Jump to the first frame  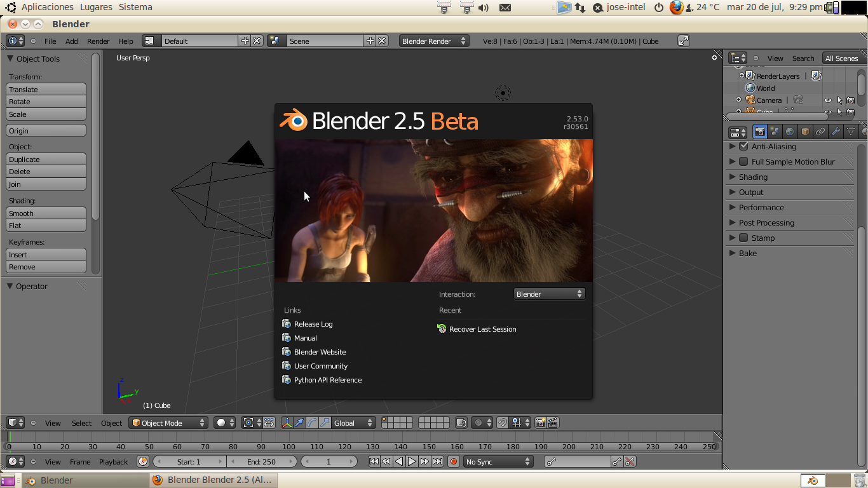(x=374, y=461)
